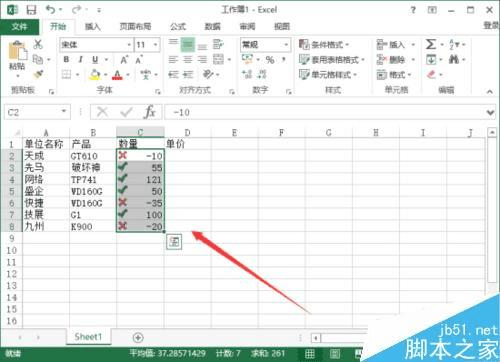
Task: Open the Format as Table menu
Action: (331, 60)
